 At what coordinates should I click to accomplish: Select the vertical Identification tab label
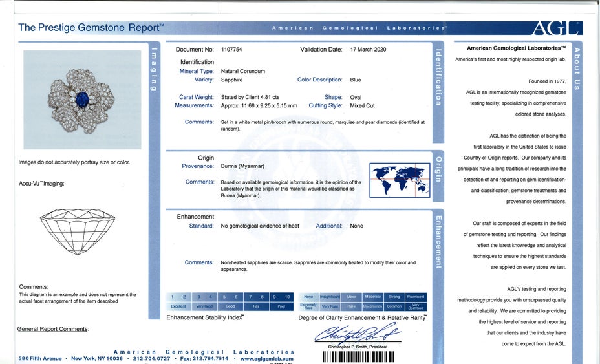tap(438, 77)
